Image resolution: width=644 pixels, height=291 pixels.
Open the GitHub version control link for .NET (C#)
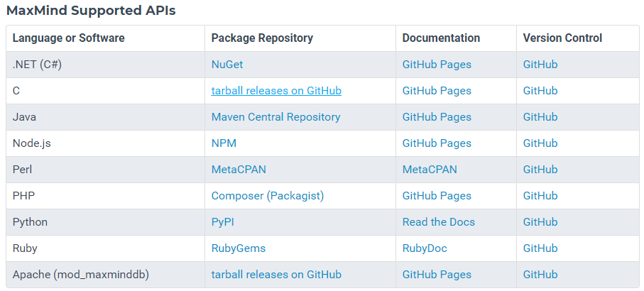pos(540,65)
